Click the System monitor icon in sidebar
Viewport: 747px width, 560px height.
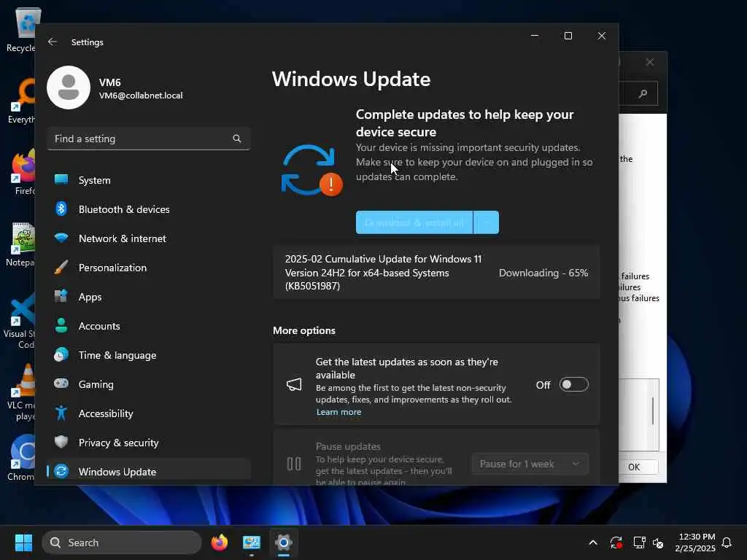61,179
